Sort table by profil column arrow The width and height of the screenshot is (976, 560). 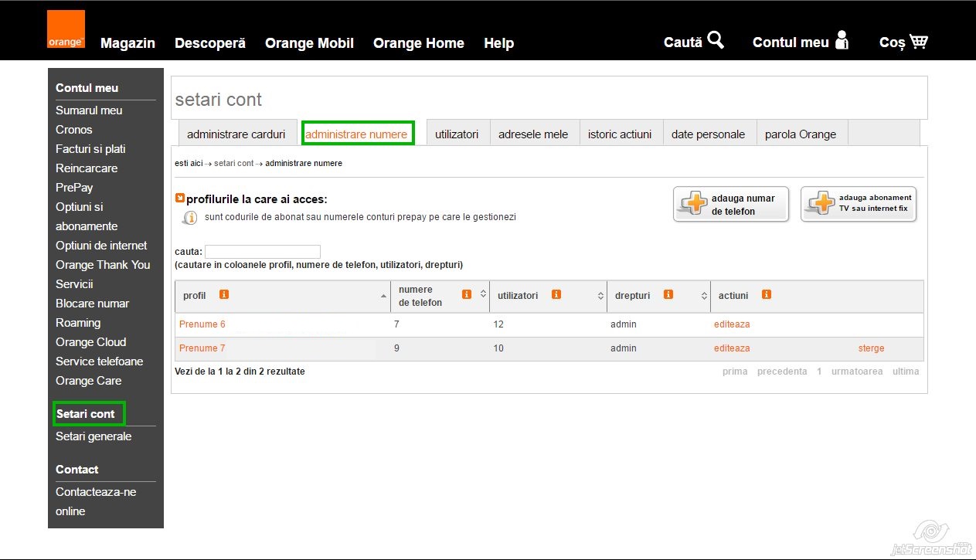click(384, 297)
